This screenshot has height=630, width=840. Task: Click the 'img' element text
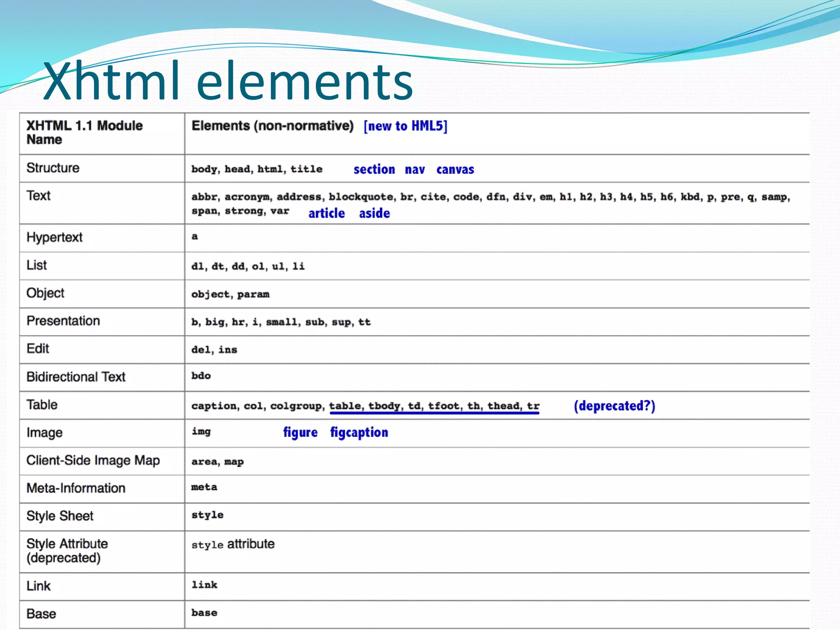pyautogui.click(x=201, y=431)
